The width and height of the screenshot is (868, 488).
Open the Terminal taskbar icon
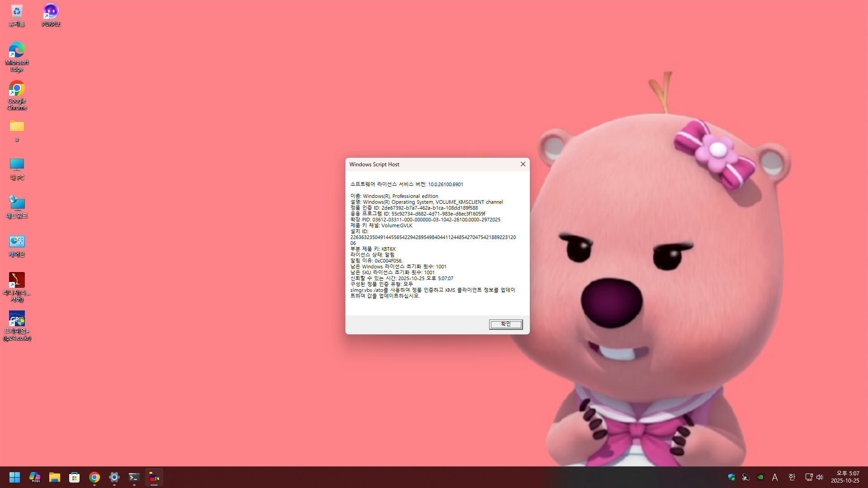134,477
